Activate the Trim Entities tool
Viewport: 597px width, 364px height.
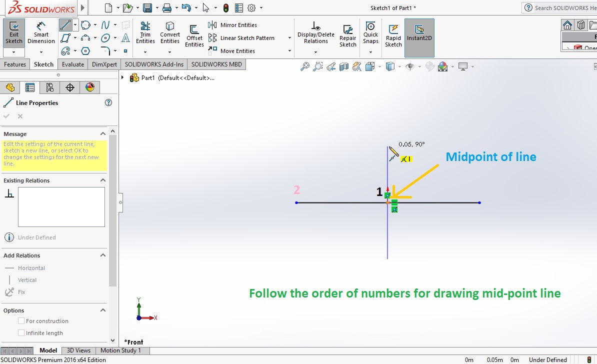click(145, 34)
